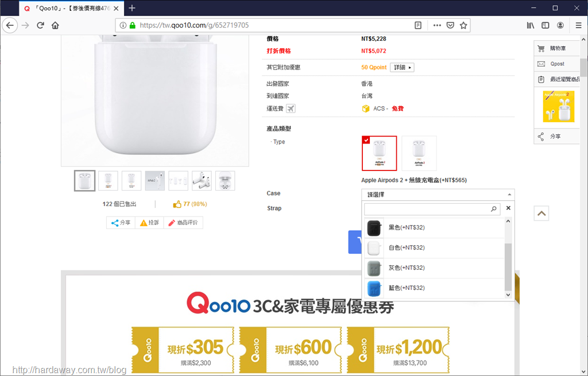
Task: Select third product gallery thumbnail
Action: (x=131, y=181)
